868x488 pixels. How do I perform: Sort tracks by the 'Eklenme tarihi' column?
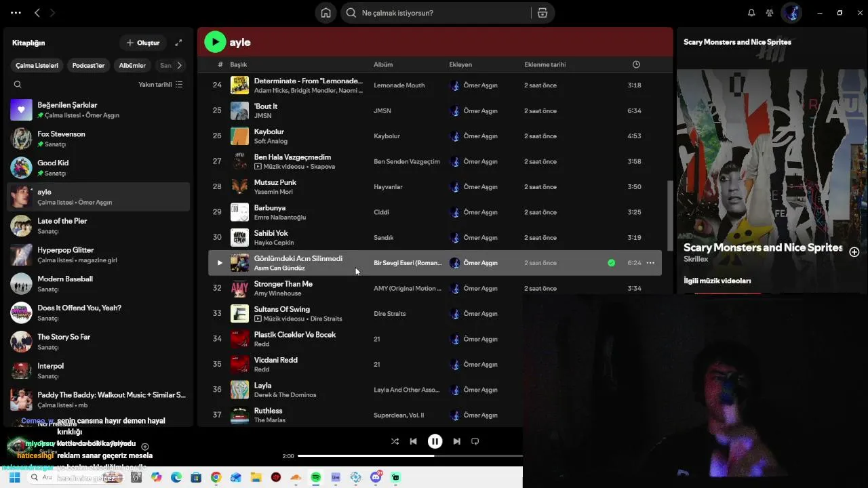[545, 64]
